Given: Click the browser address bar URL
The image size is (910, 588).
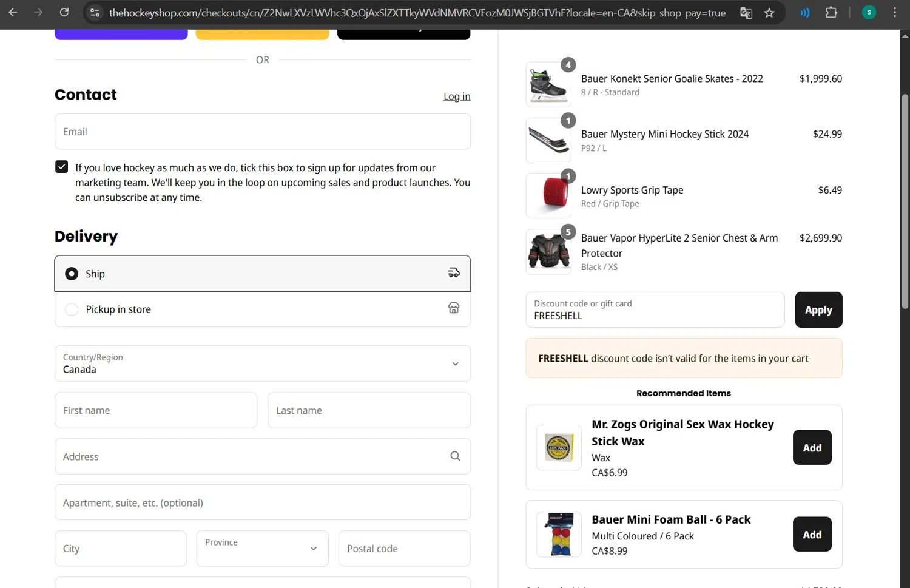Looking at the screenshot, I should (417, 13).
